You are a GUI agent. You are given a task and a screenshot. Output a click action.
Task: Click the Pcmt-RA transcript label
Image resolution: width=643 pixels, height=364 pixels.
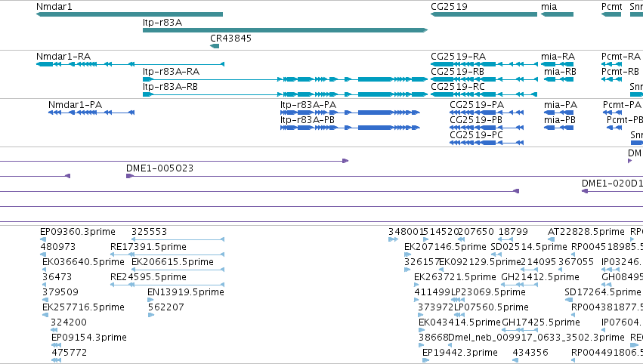pyautogui.click(x=621, y=56)
